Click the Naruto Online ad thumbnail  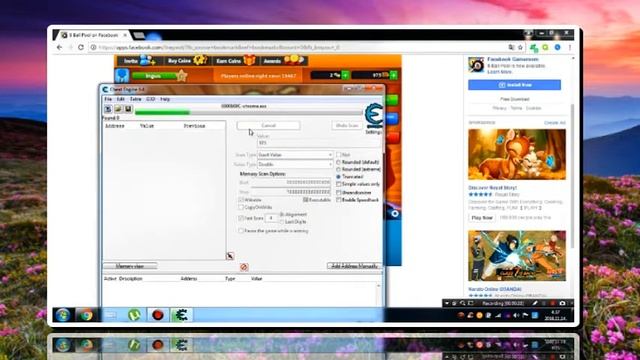pos(517,256)
